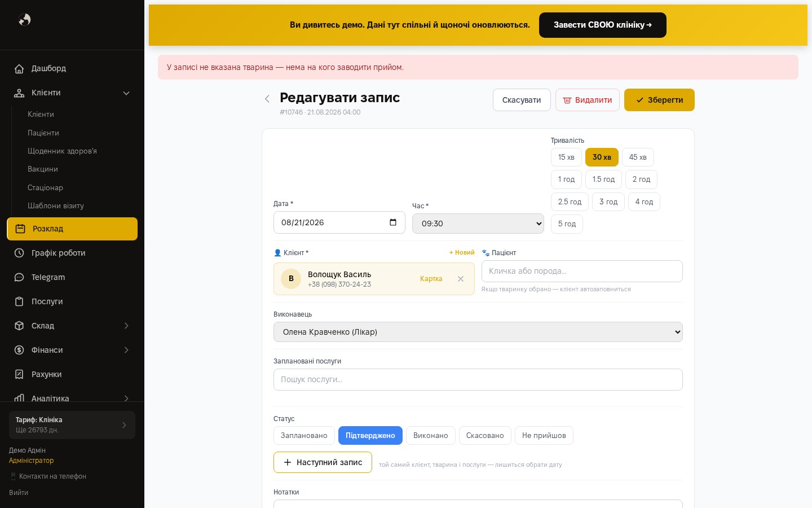812x508 pixels.
Task: Click the Видалити delete button
Action: coord(588,100)
